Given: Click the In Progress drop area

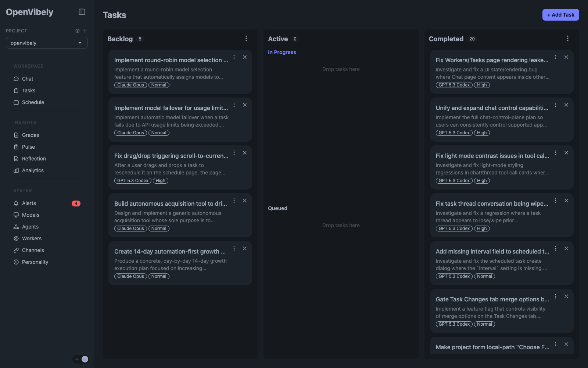Looking at the screenshot, I should [341, 69].
